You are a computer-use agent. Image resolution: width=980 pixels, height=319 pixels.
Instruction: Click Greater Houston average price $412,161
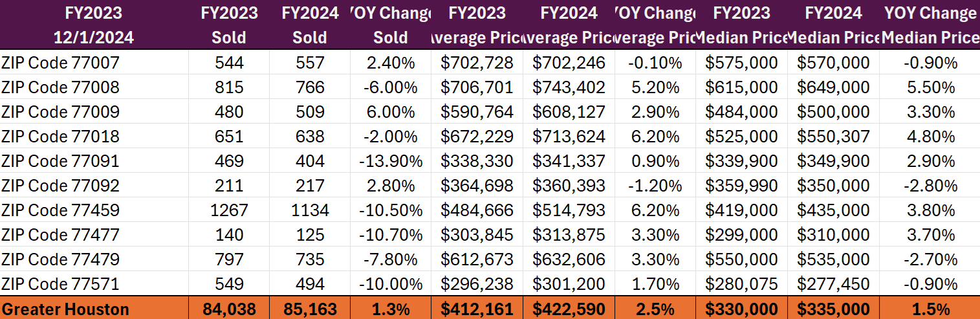477,309
